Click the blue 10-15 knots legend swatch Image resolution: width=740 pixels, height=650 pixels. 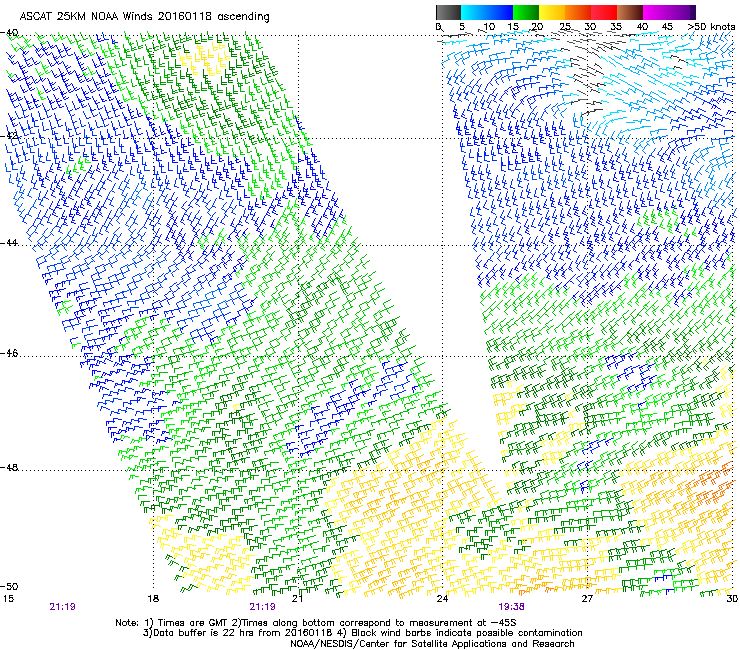click(500, 12)
